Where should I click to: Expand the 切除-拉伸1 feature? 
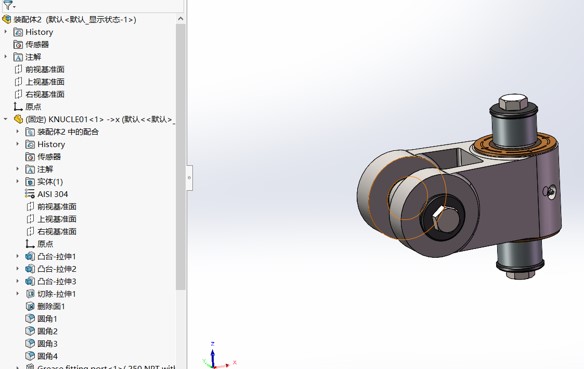coord(18,294)
